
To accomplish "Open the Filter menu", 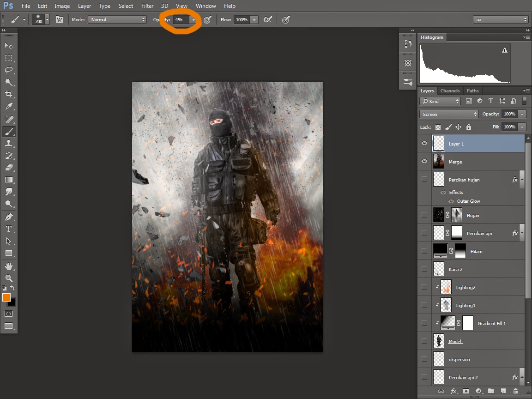I will coord(147,6).
